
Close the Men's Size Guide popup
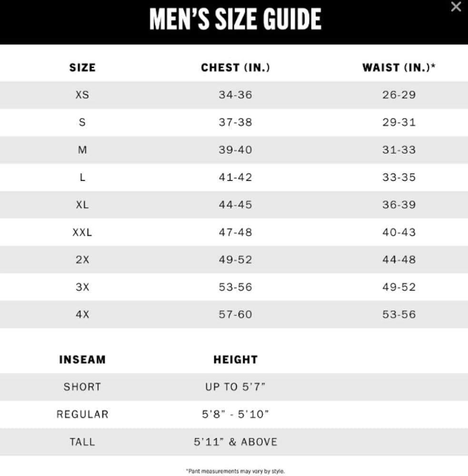point(456,7)
